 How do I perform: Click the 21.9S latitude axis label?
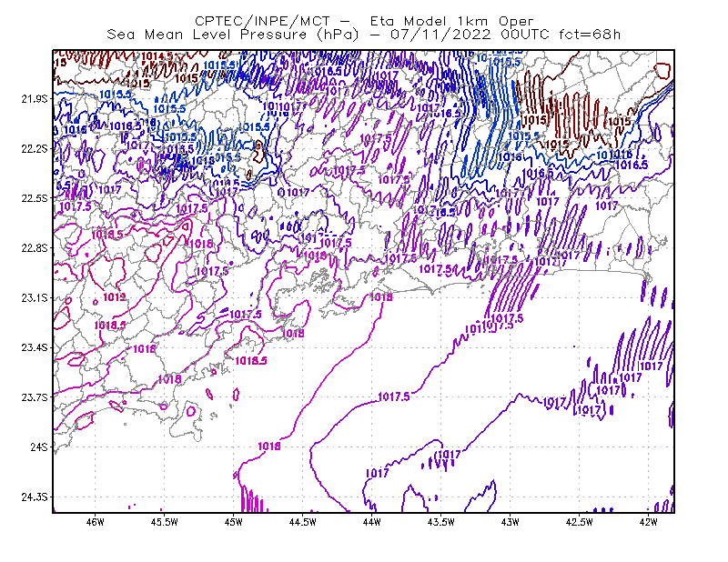tap(35, 99)
